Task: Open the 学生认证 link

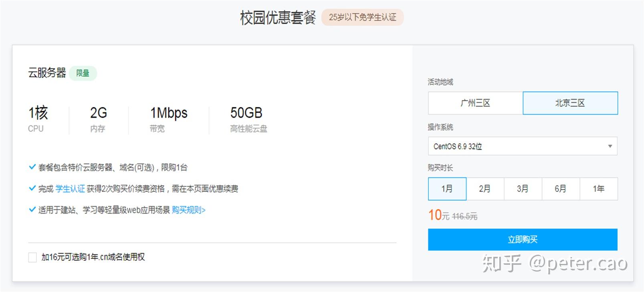Action: click(70, 189)
